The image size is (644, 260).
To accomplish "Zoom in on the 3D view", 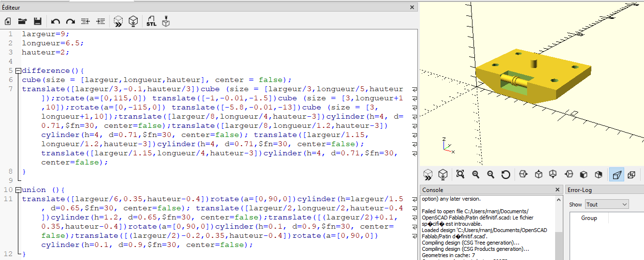I will pos(476,175).
